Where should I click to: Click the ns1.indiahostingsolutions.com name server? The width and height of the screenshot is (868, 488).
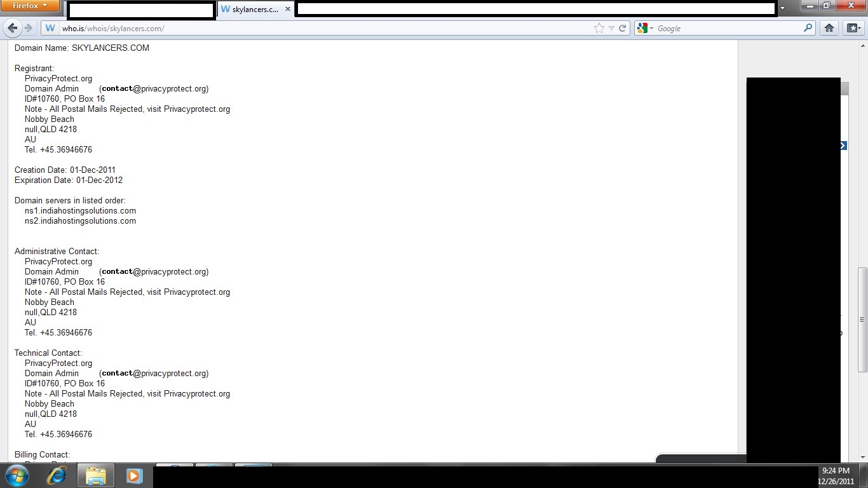(80, 210)
